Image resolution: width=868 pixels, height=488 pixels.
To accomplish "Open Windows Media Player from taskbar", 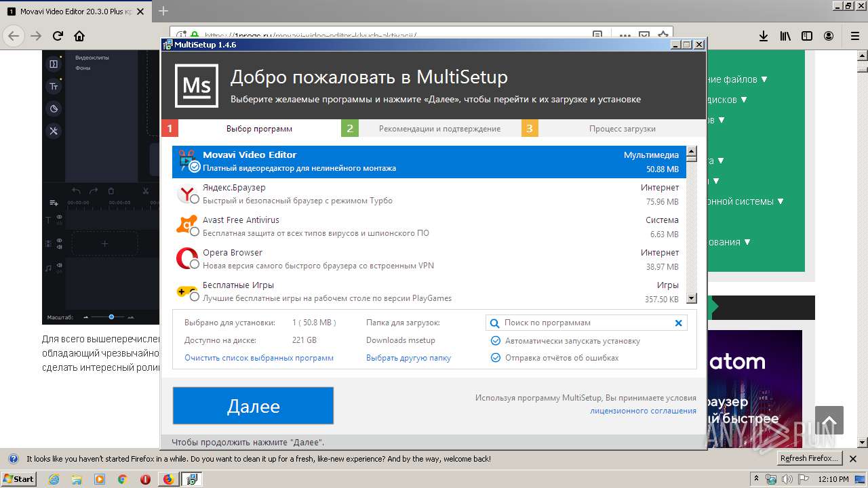I will pos(100,479).
